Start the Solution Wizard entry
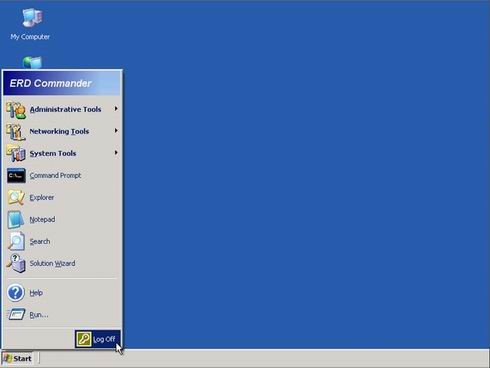This screenshot has width=490, height=368. click(62, 264)
